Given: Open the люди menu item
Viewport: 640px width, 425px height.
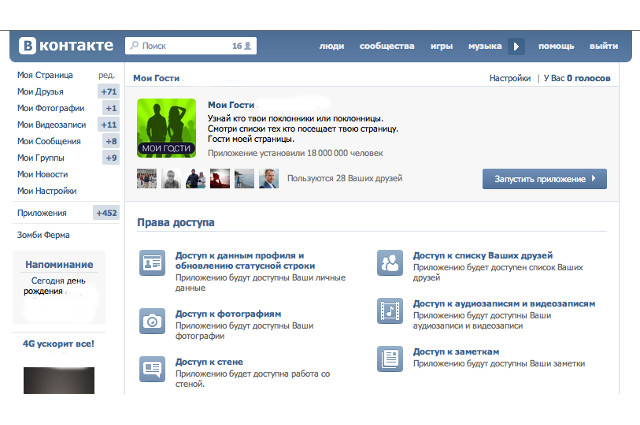Looking at the screenshot, I should pyautogui.click(x=332, y=46).
